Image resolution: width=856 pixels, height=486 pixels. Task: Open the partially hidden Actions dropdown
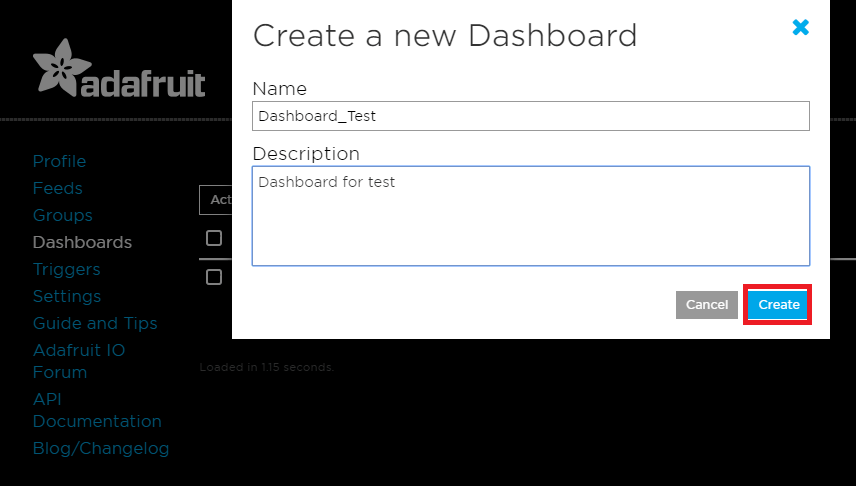coord(216,200)
